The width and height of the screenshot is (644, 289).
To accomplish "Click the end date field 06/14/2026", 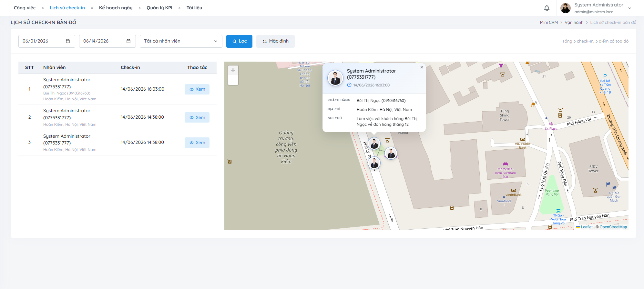I will pos(107,41).
